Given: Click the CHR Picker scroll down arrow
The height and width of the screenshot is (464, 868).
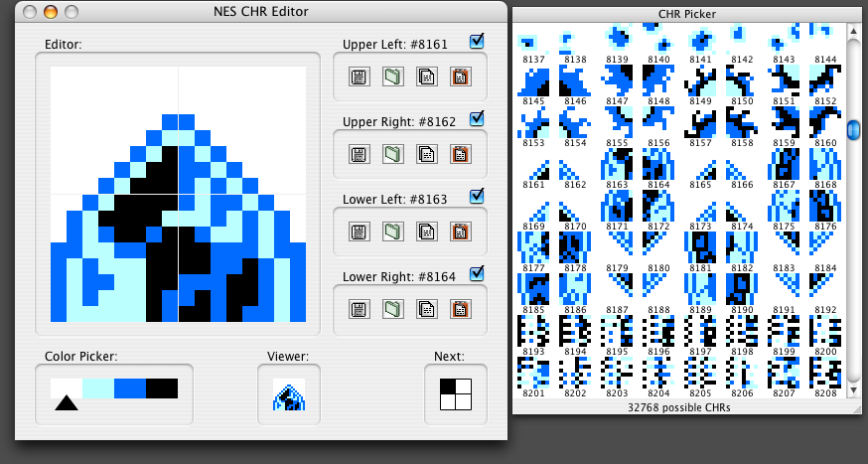Looking at the screenshot, I should point(854,390).
